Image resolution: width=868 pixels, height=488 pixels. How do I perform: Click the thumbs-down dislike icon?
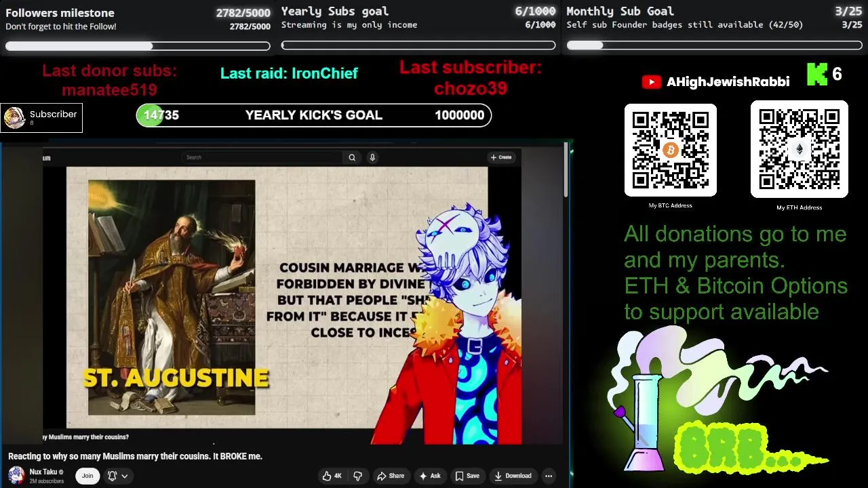click(358, 476)
